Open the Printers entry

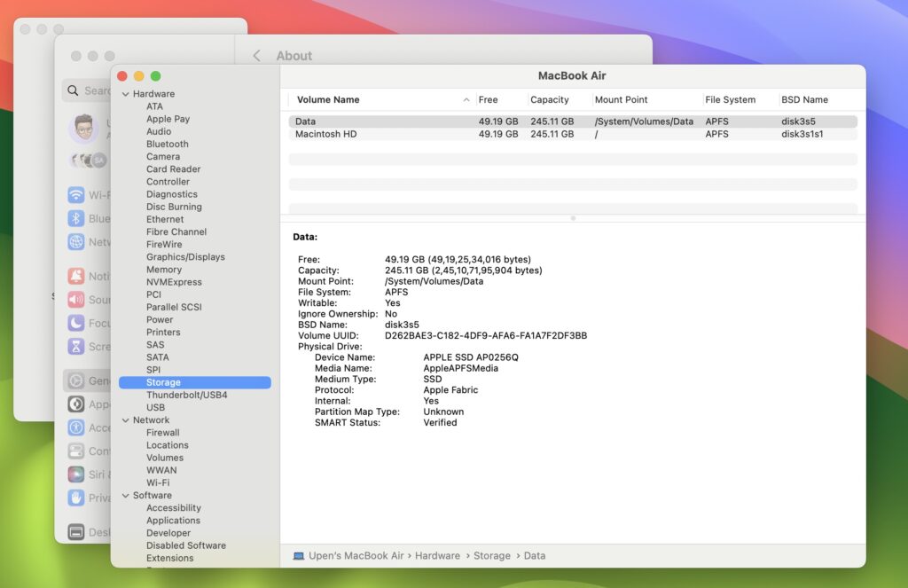coord(163,332)
